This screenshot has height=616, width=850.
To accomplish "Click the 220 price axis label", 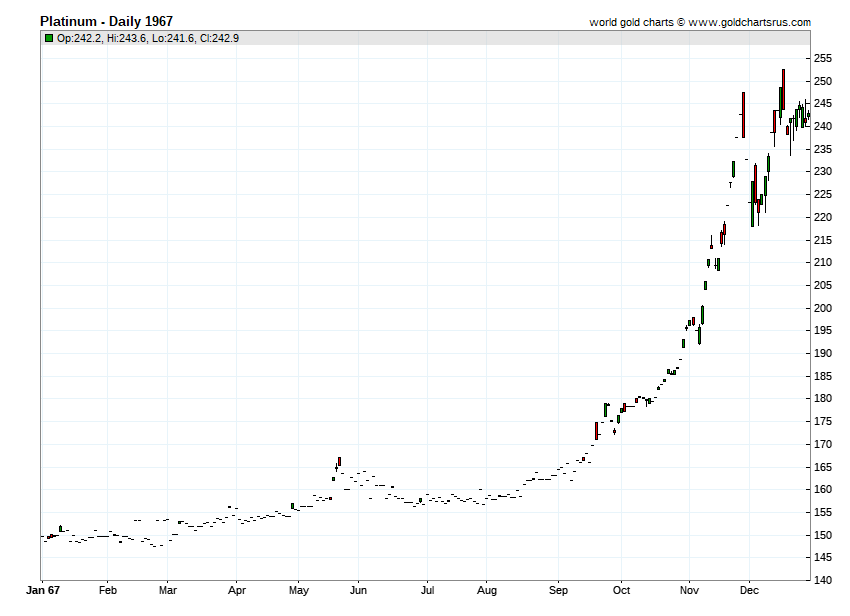I will [822, 217].
